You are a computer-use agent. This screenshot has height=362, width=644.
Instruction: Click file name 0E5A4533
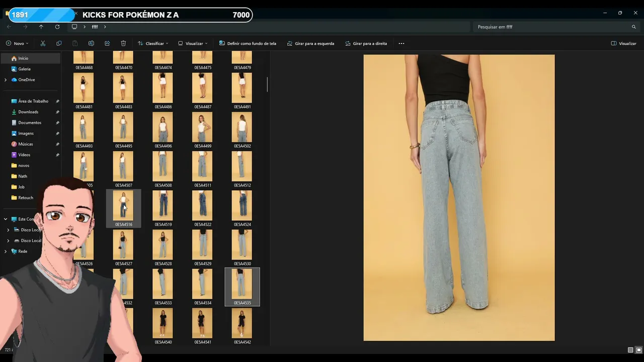click(163, 303)
